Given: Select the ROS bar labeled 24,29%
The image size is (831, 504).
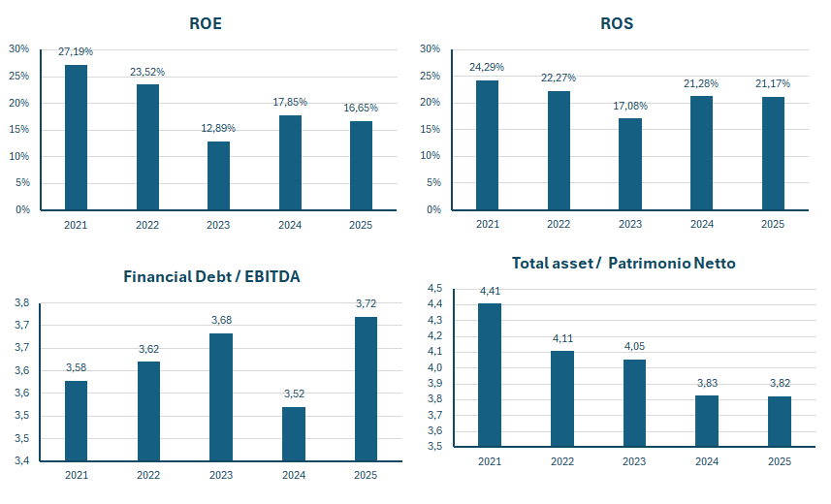Looking at the screenshot, I should pos(487,145).
